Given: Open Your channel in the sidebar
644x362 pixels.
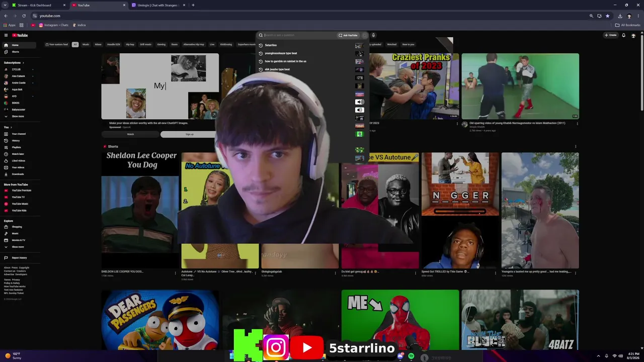Looking at the screenshot, I should coord(19,134).
